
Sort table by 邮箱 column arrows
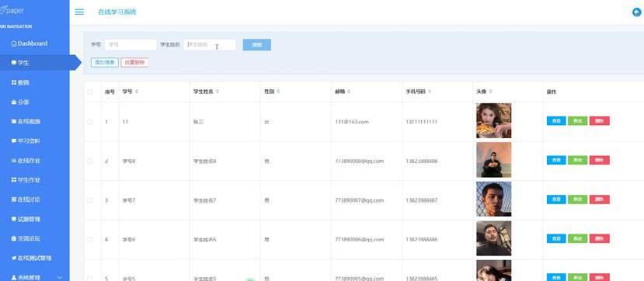pyautogui.click(x=349, y=92)
